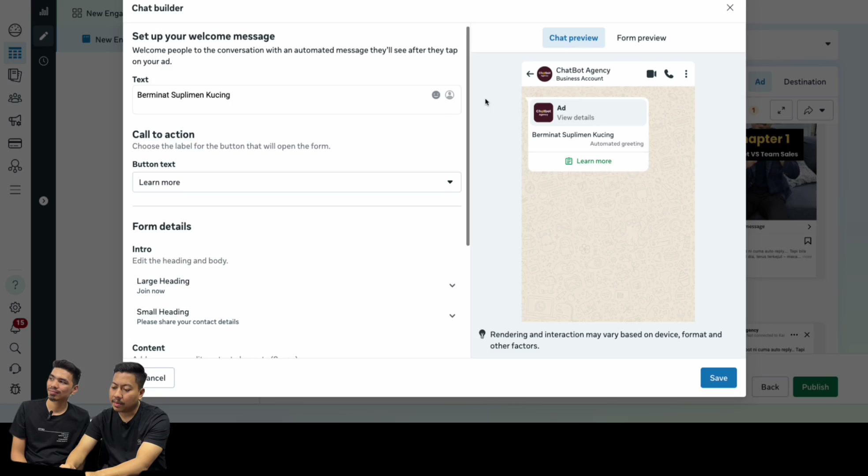Open settings gear in left sidebar
Viewport: 868px width, 476px height.
[15, 307]
